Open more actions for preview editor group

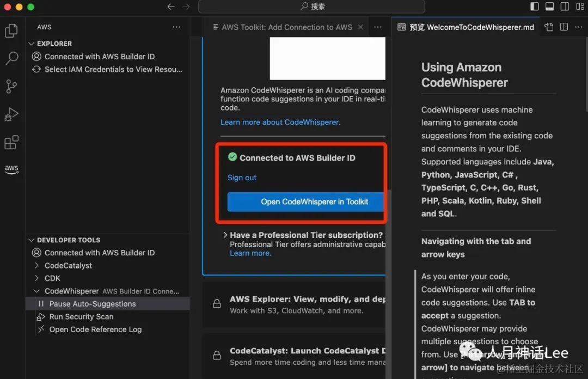579,27
